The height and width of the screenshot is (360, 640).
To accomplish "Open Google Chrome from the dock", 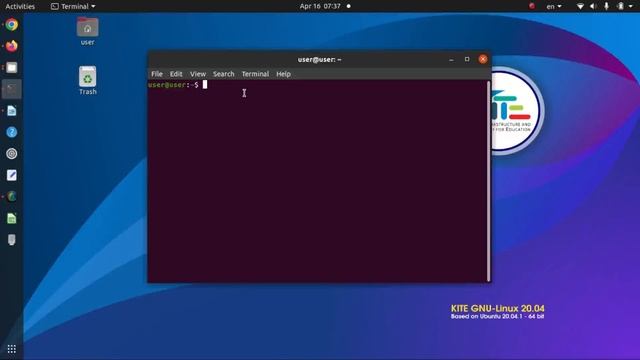I will coord(11,24).
